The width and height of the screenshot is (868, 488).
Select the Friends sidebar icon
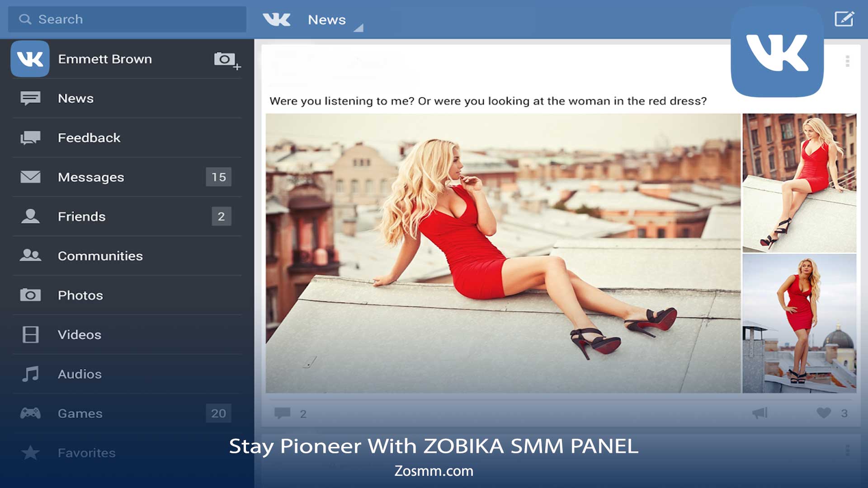coord(29,216)
